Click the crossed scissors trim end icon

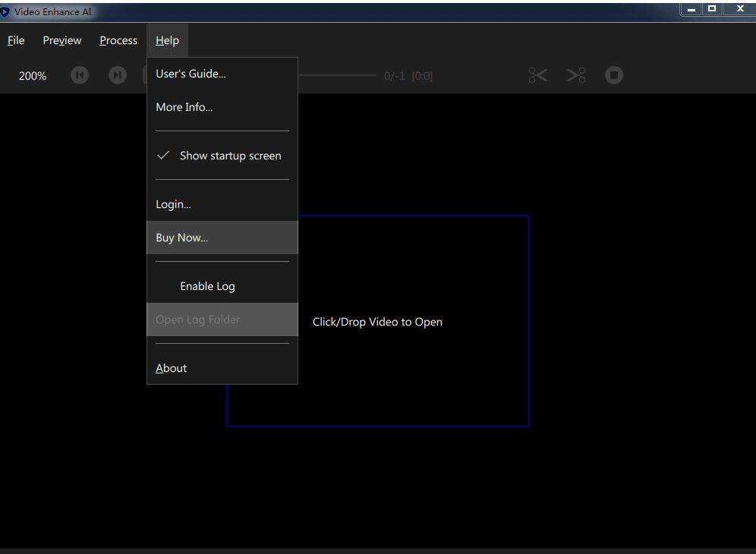(x=576, y=75)
